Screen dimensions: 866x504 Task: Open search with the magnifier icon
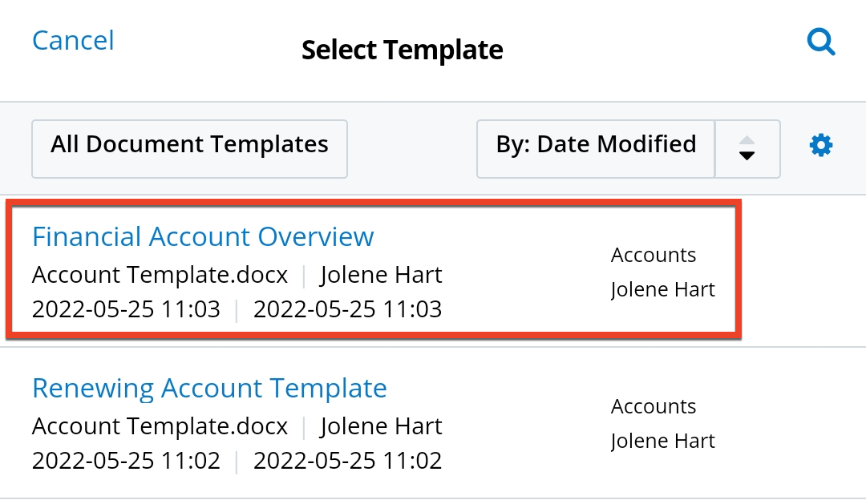821,42
